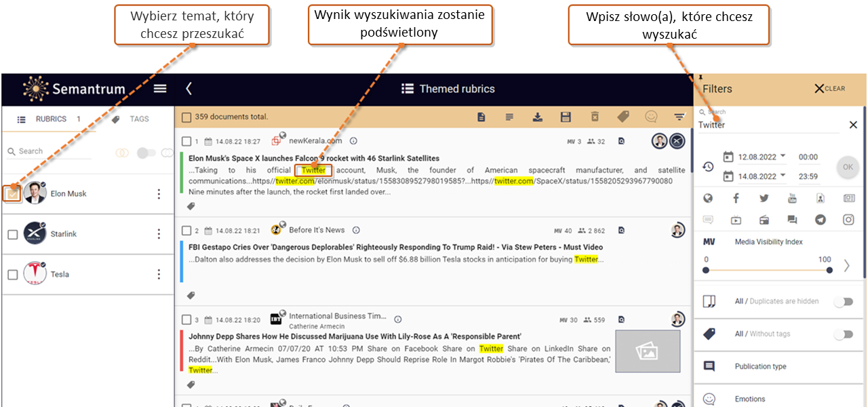Show info for newKerala.com source
Viewport: 868px width, 407px height.
353,140
